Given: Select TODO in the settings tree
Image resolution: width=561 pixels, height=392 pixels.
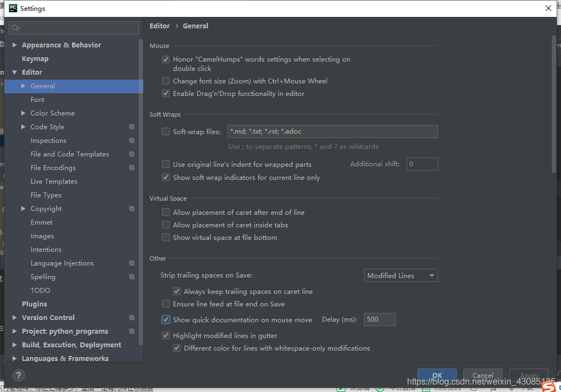Looking at the screenshot, I should (x=40, y=291).
